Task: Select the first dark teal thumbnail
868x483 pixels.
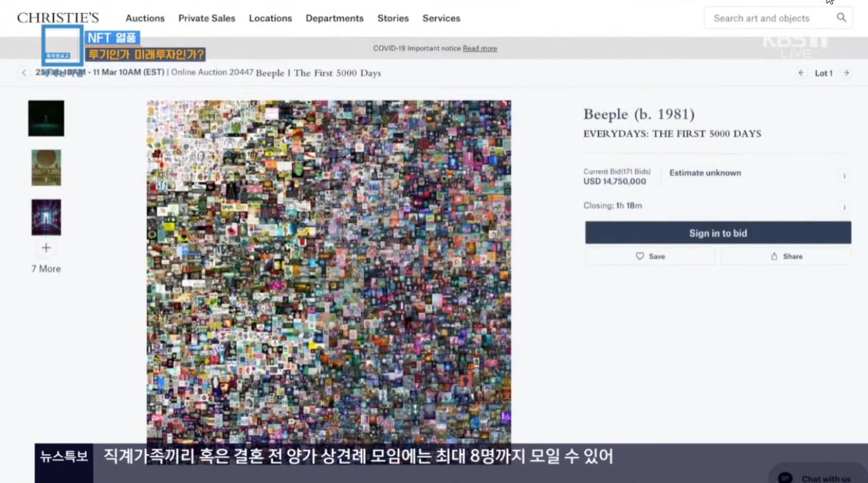Action: pyautogui.click(x=46, y=119)
